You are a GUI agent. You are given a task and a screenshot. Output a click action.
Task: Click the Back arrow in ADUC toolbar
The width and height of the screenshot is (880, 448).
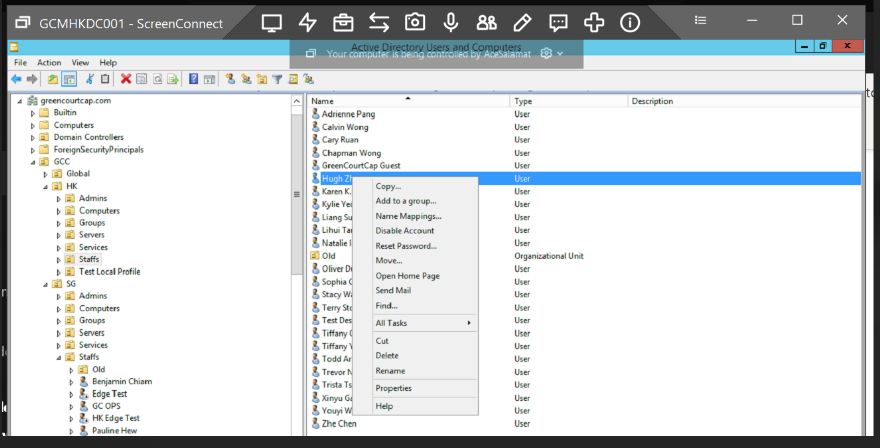[16, 80]
